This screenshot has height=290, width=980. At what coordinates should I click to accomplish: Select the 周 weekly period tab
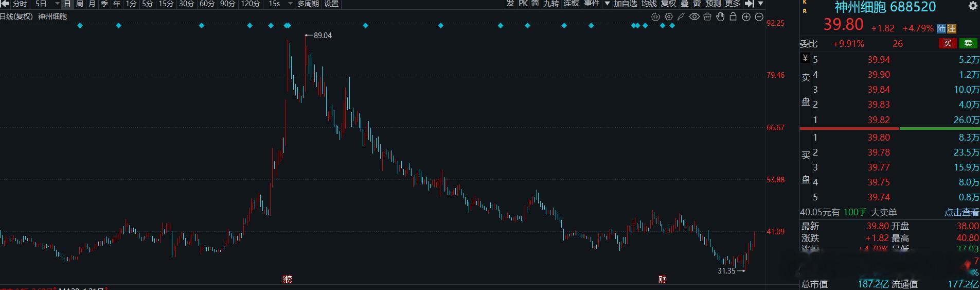pos(80,4)
